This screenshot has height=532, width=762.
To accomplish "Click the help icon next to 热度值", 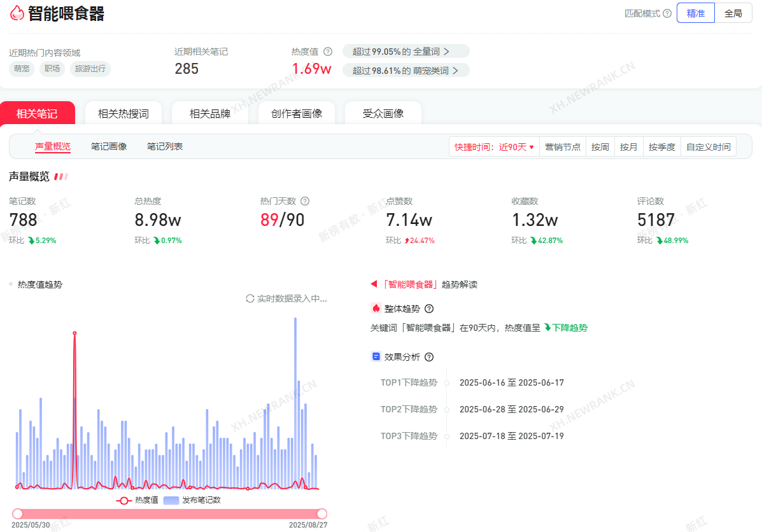I will [x=328, y=52].
